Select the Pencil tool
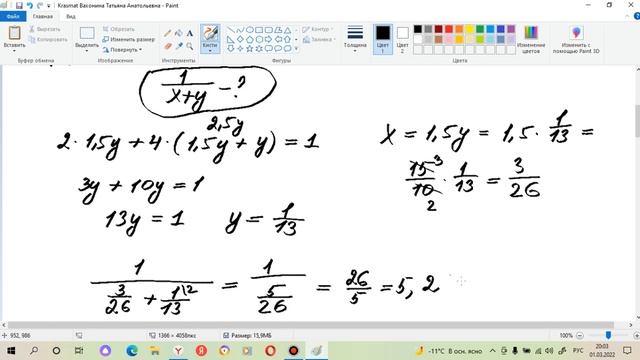 (x=167, y=33)
